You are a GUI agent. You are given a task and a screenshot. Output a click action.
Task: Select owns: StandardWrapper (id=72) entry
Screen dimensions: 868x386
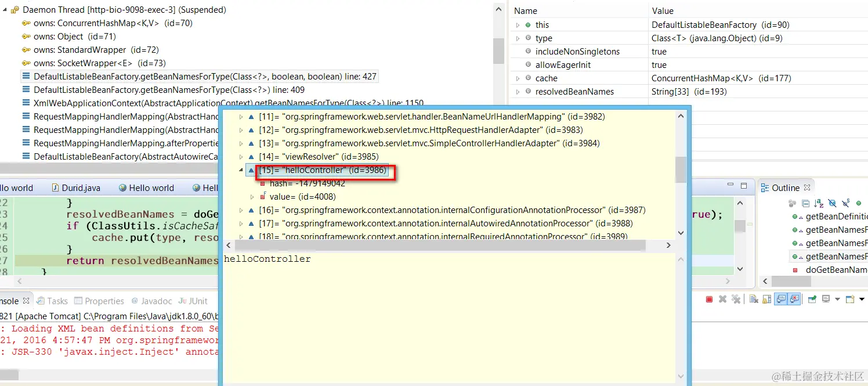(x=91, y=49)
